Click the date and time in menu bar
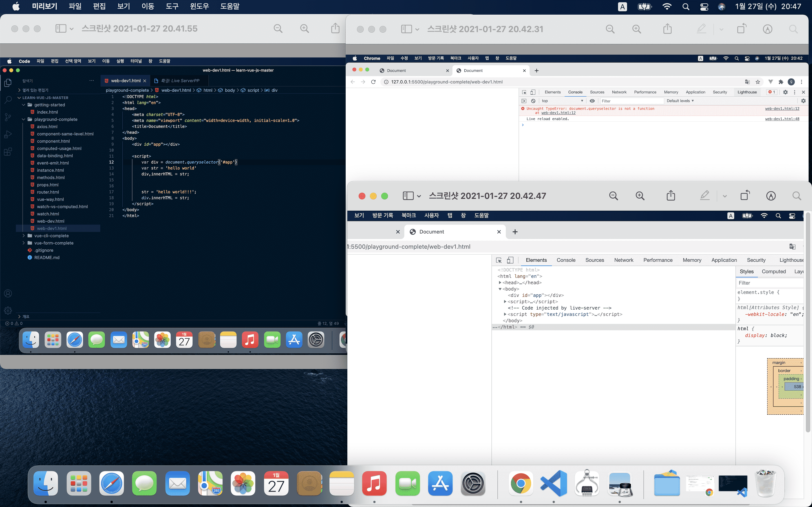The width and height of the screenshot is (812, 507). pos(768,6)
